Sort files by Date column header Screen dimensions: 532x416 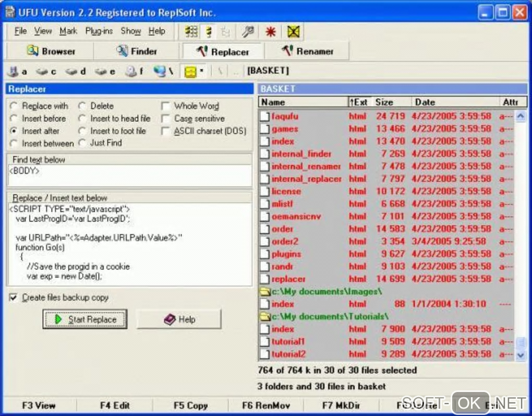pyautogui.click(x=455, y=102)
